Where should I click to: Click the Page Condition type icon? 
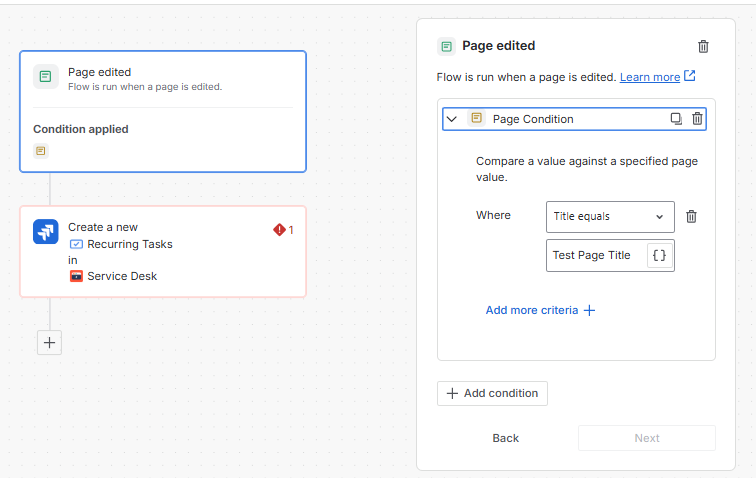point(476,118)
